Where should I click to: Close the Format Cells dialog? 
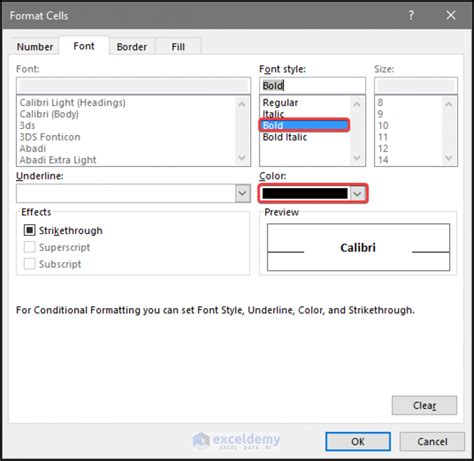point(451,15)
